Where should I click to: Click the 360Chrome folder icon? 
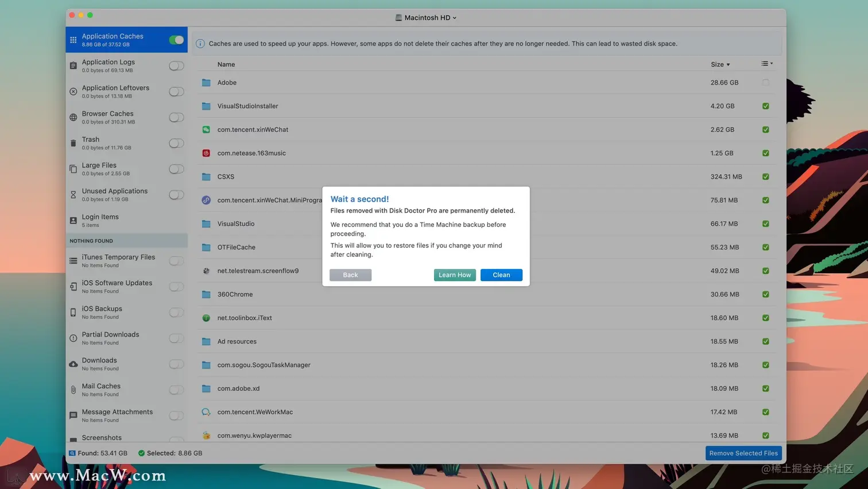(x=206, y=294)
